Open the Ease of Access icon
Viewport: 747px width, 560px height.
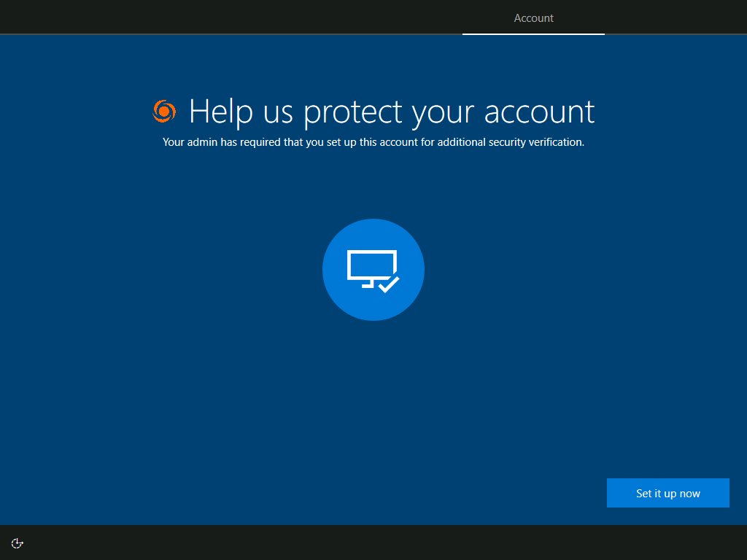(18, 542)
